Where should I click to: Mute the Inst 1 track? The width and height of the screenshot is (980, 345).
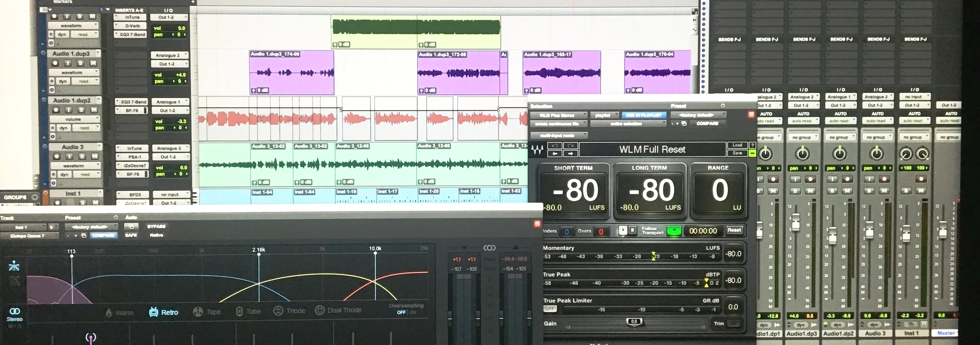click(95, 202)
